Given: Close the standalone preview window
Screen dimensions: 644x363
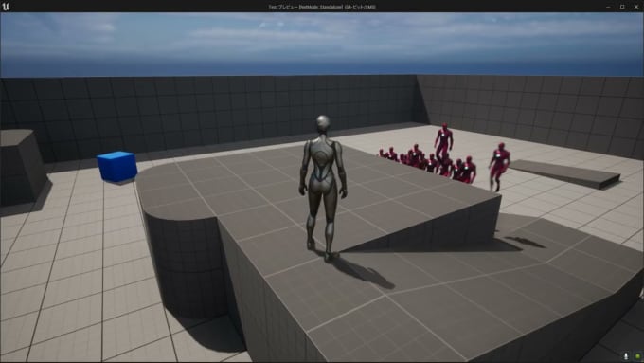Looking at the screenshot, I should coord(636,7).
